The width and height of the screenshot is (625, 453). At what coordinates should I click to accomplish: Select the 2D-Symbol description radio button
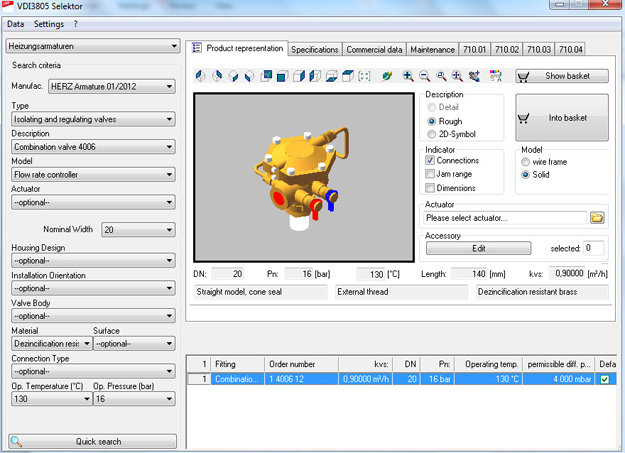click(x=431, y=134)
